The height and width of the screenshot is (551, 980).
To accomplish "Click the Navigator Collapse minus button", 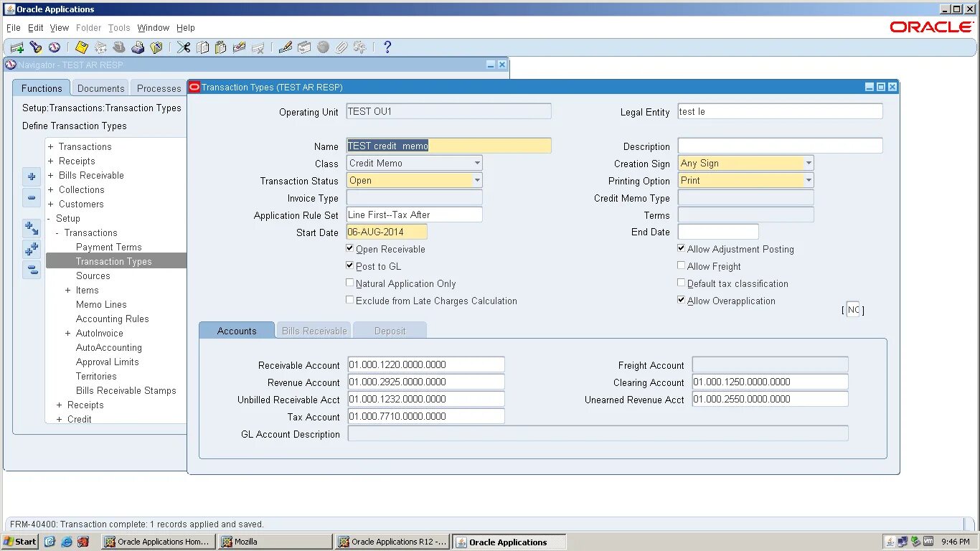I will (32, 198).
